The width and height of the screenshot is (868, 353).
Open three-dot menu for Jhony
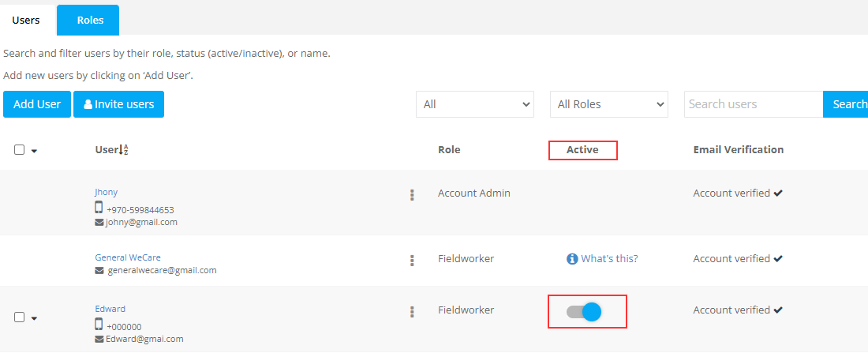pyautogui.click(x=412, y=195)
